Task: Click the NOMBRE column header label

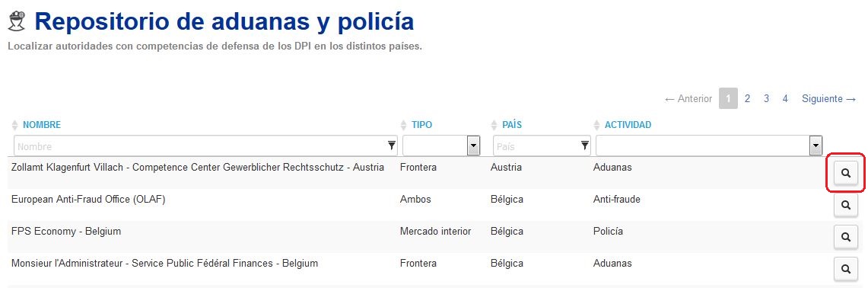Action: coord(42,125)
